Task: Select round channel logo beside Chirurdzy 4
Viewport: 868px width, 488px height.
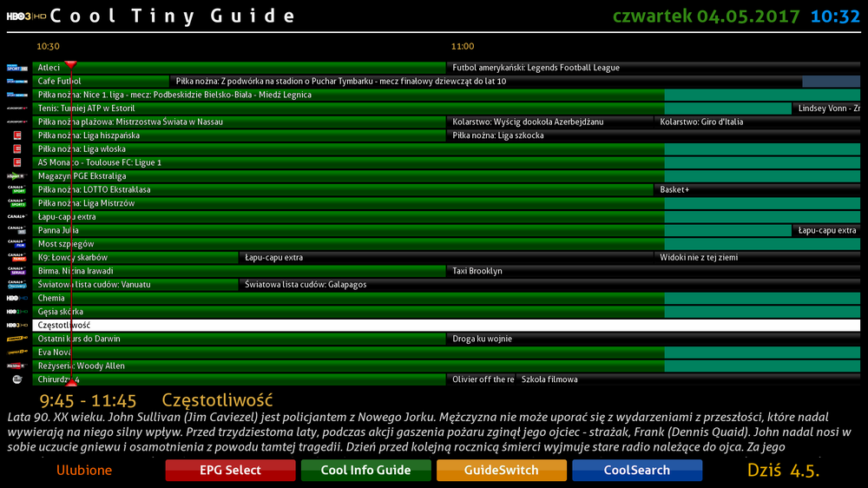Action: tap(17, 380)
